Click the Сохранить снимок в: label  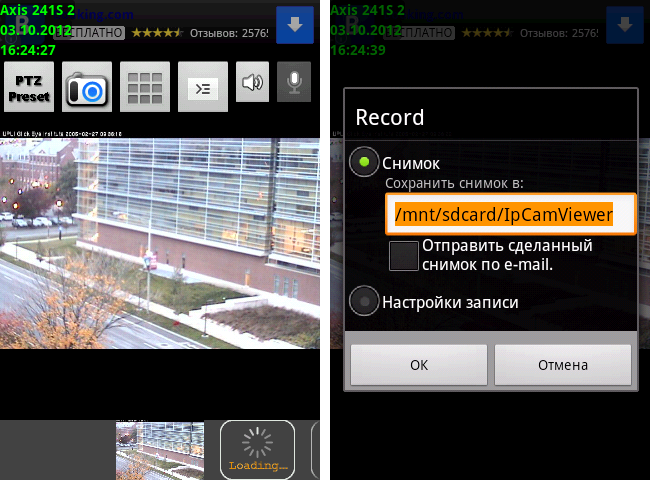click(454, 183)
